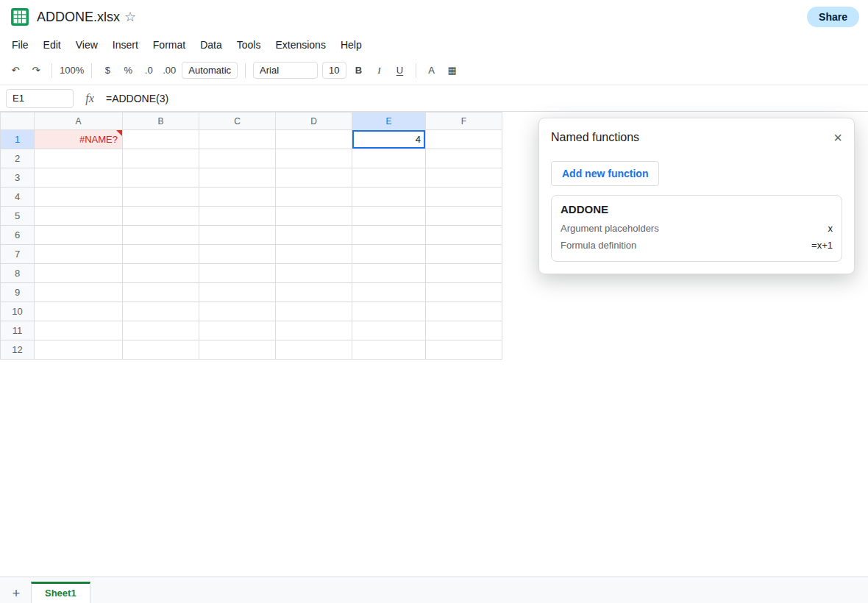Screen dimensions: 868x603
Task: Toggle italic formatting
Action: [x=379, y=71]
